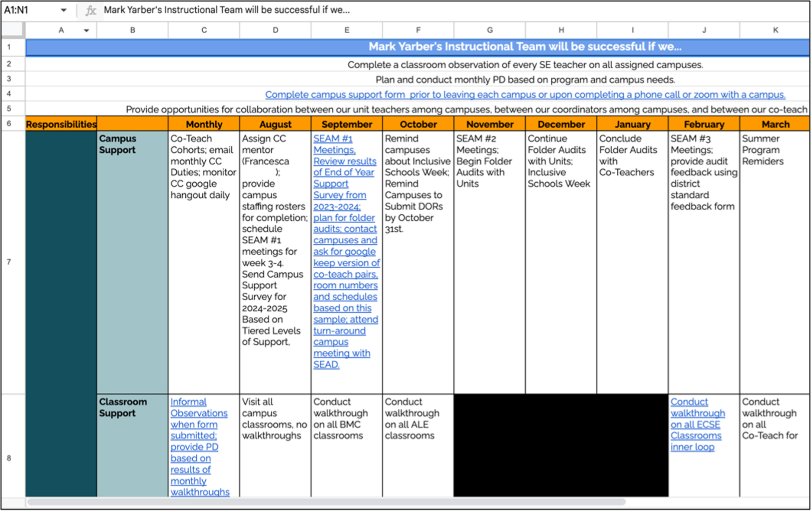Open the Complete campus support form link
812x512 pixels.
tap(525, 95)
